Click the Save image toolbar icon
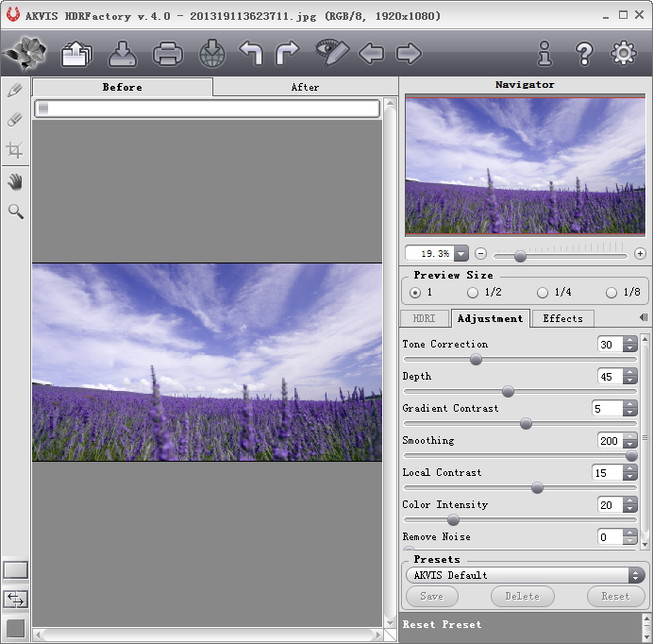The height and width of the screenshot is (644, 653). (x=123, y=54)
